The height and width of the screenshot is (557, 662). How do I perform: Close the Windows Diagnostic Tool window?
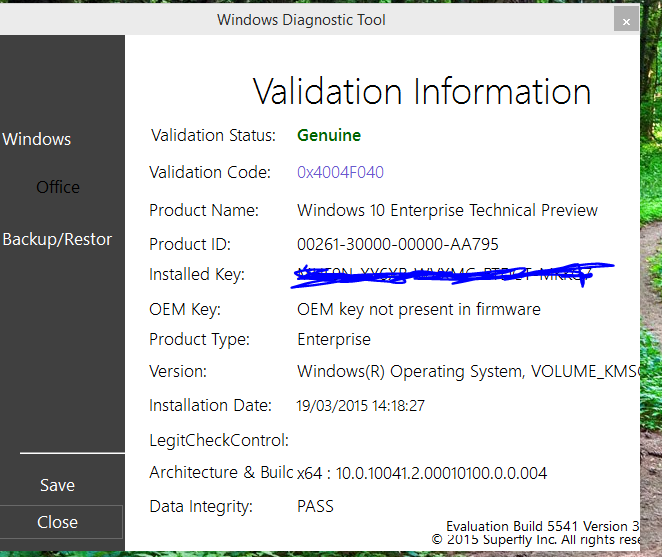pyautogui.click(x=626, y=21)
